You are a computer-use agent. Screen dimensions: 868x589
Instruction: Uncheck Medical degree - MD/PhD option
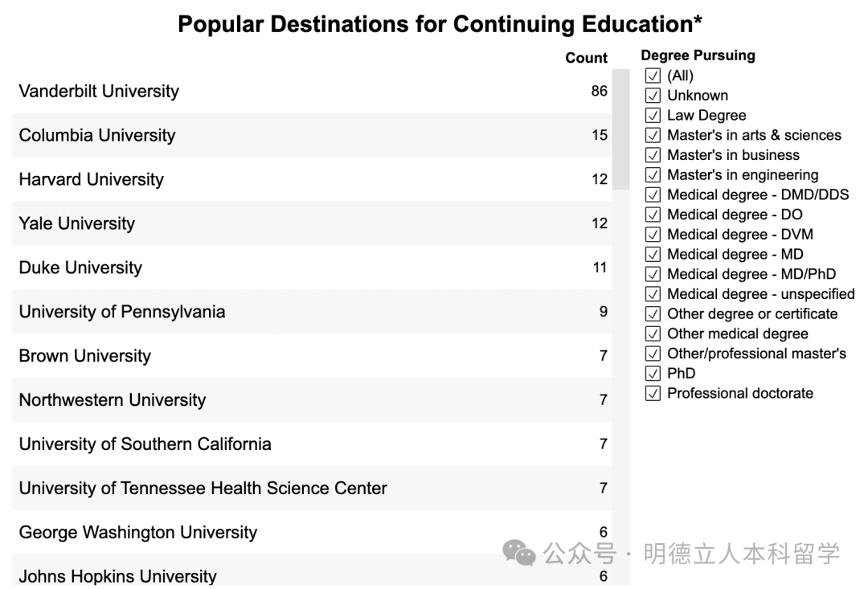[653, 275]
